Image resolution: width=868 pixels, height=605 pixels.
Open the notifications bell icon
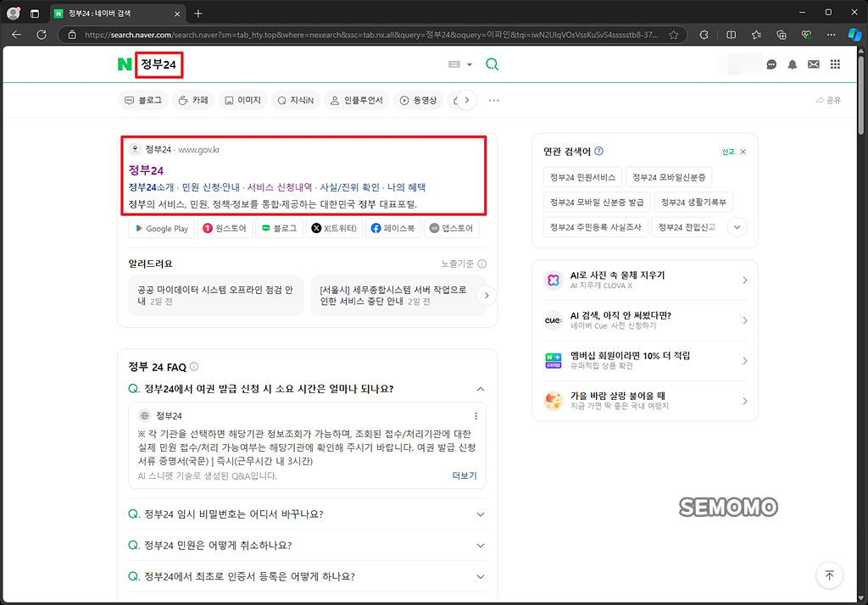[793, 64]
